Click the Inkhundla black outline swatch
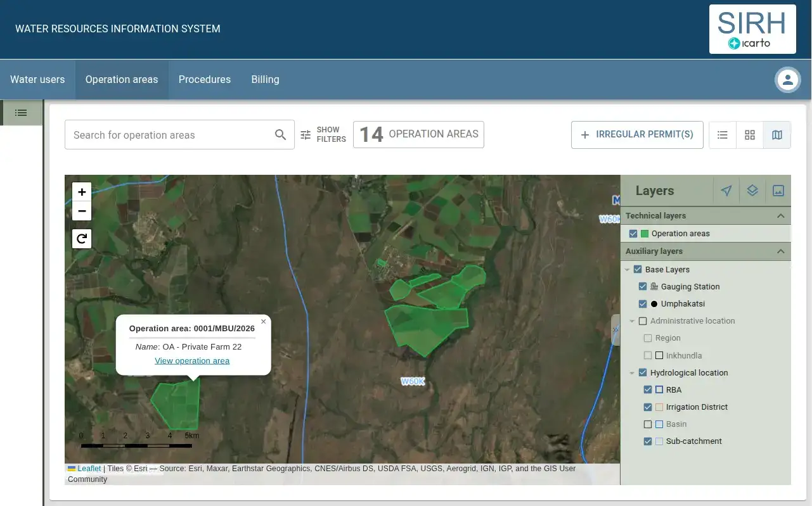Screen dimensions: 812x506 659,356
